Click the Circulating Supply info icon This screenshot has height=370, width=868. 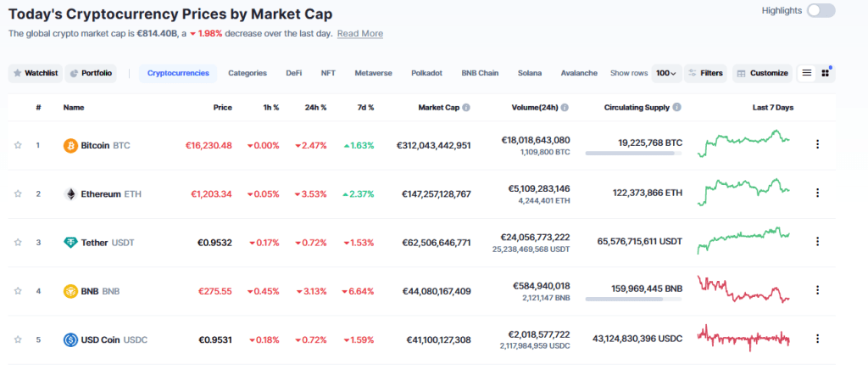(676, 108)
